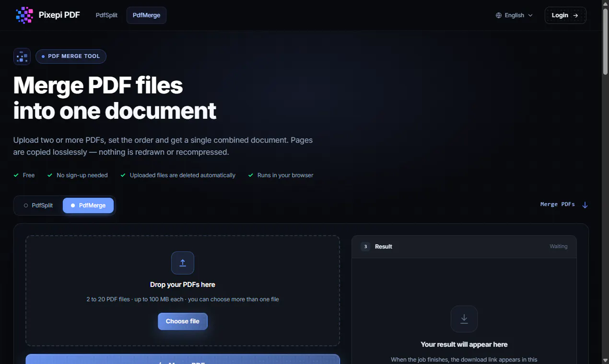The image size is (609, 364).
Task: Click the download icon in Result panel
Action: pyautogui.click(x=464, y=319)
